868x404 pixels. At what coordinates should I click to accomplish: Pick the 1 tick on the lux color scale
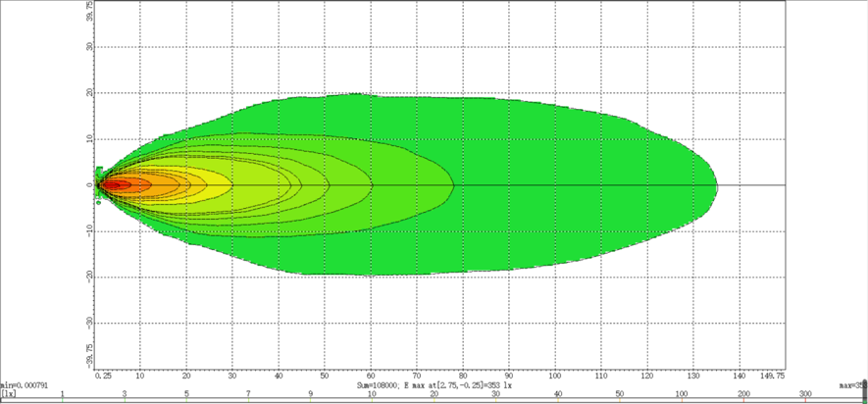[63, 394]
